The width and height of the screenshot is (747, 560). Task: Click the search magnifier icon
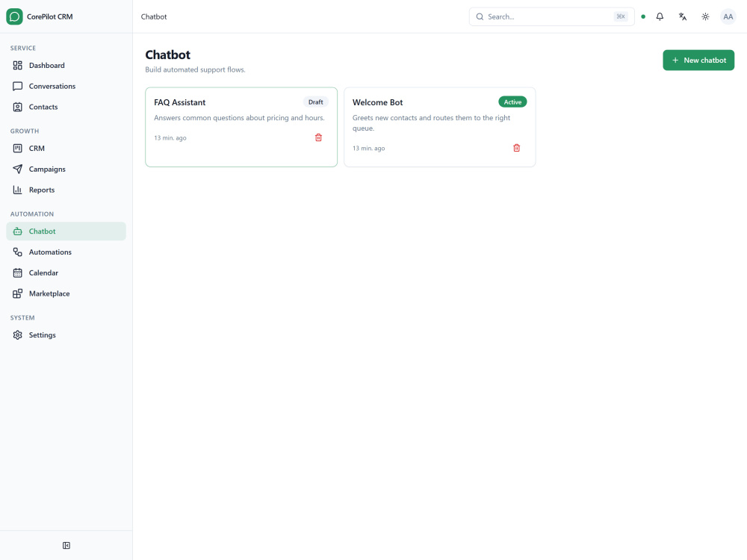pos(480,16)
